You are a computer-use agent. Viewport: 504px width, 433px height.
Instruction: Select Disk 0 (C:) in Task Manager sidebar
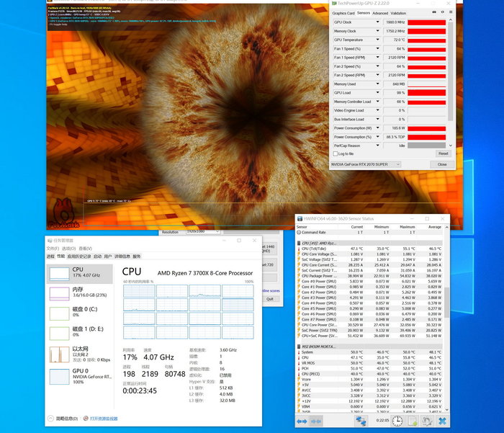click(80, 313)
